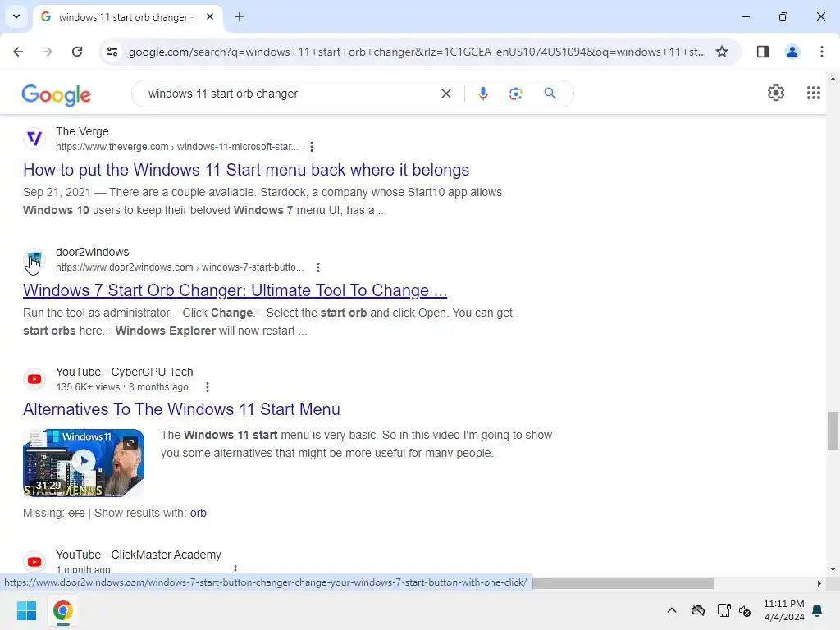Open more options for door2windows result

318,267
